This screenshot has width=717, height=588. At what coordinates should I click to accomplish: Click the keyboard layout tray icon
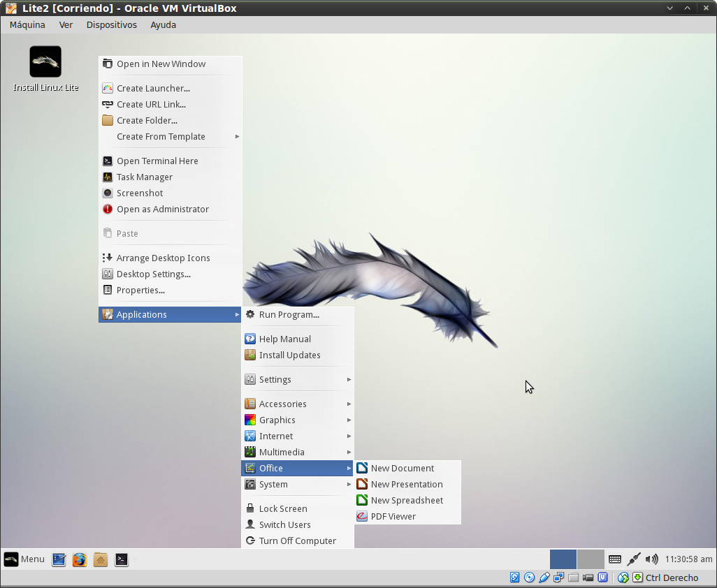pyautogui.click(x=615, y=559)
